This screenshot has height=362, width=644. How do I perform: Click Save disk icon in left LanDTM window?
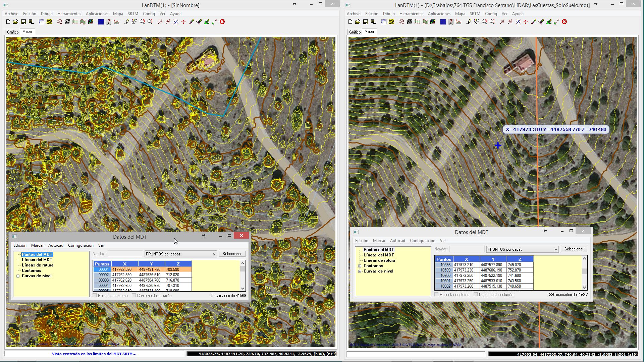[23, 22]
